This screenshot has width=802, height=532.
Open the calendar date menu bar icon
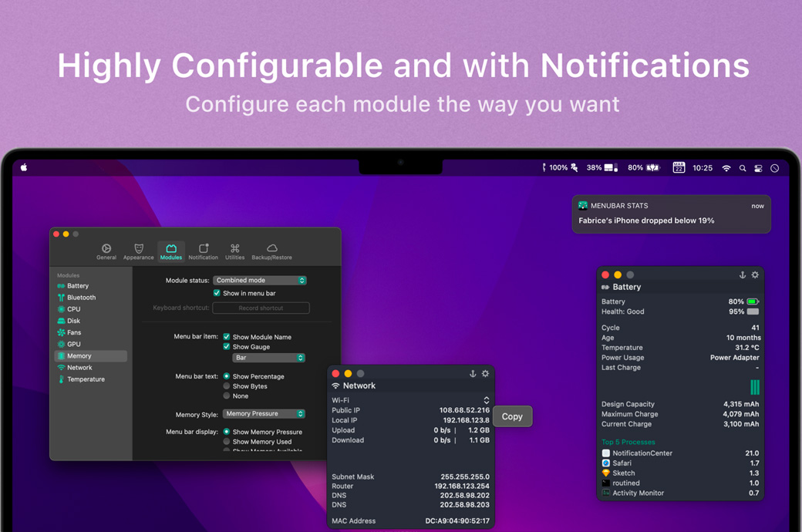(x=679, y=168)
